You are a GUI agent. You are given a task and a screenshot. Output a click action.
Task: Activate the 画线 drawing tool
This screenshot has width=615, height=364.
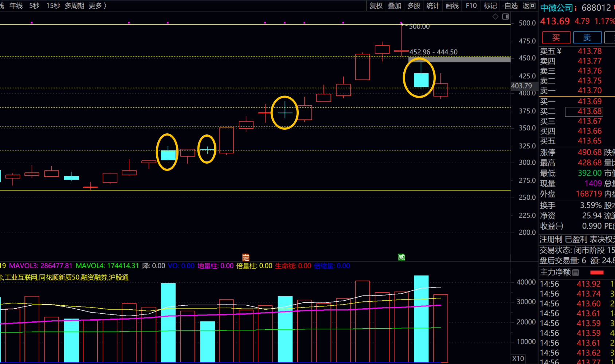point(452,5)
